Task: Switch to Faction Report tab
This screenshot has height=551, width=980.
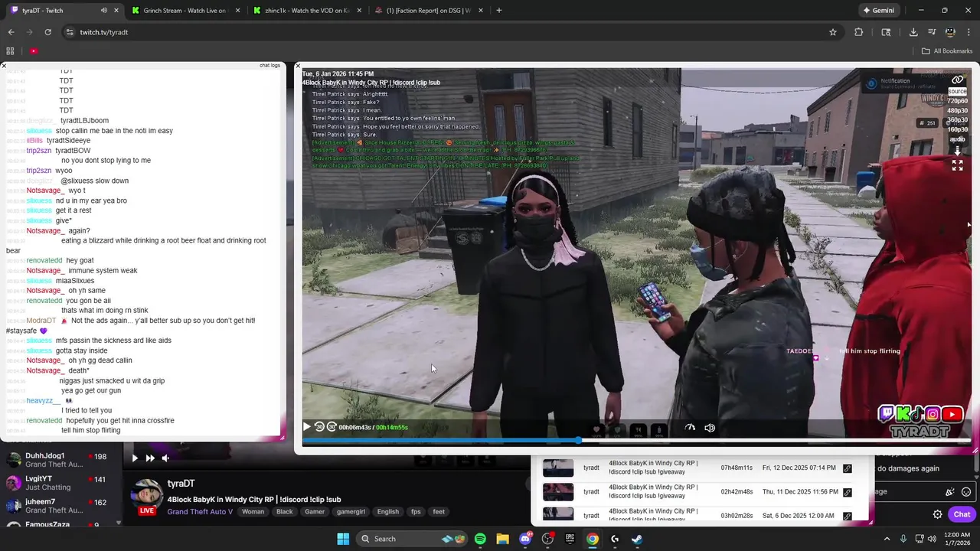Action: [x=429, y=11]
